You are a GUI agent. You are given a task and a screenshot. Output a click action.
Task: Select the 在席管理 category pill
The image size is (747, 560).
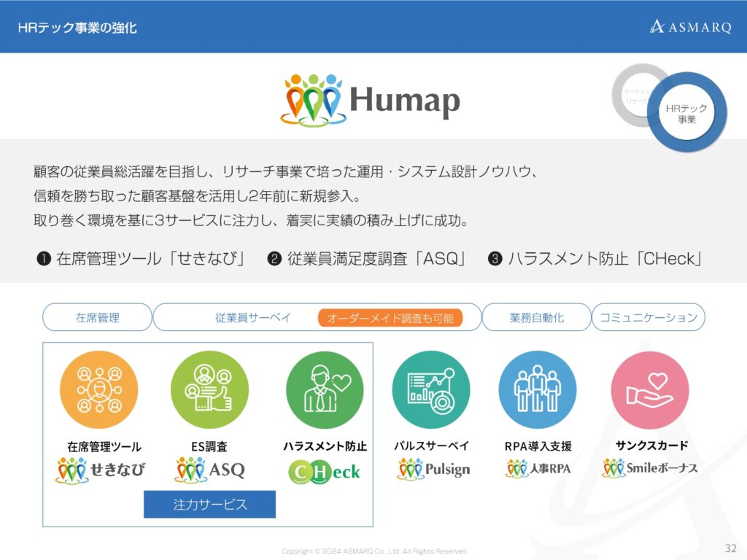98,317
